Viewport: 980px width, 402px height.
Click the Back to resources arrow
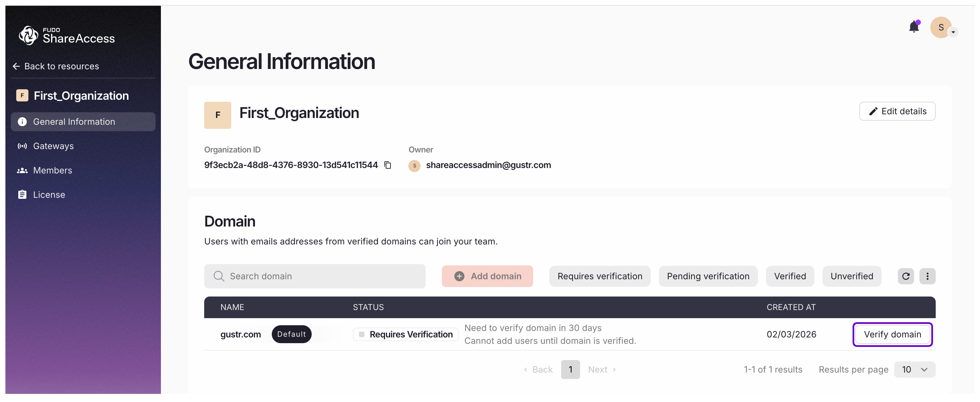16,66
